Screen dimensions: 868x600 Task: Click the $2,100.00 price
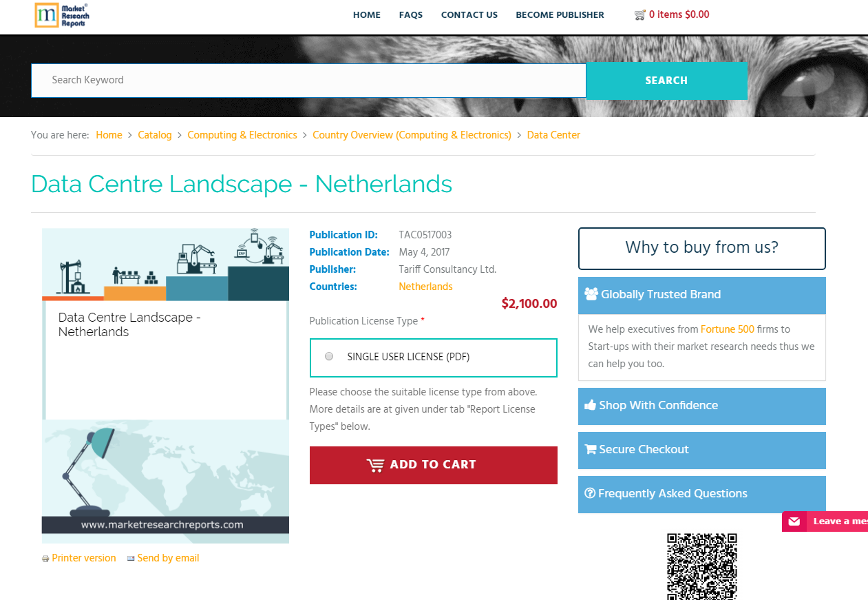coord(529,303)
